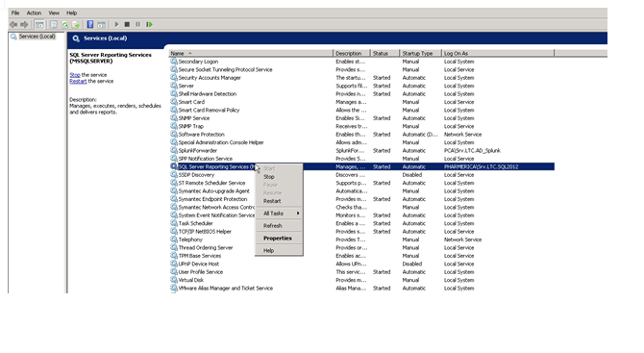Click the gear icon beside Task Scheduler
644x353 pixels.
[x=174, y=223]
